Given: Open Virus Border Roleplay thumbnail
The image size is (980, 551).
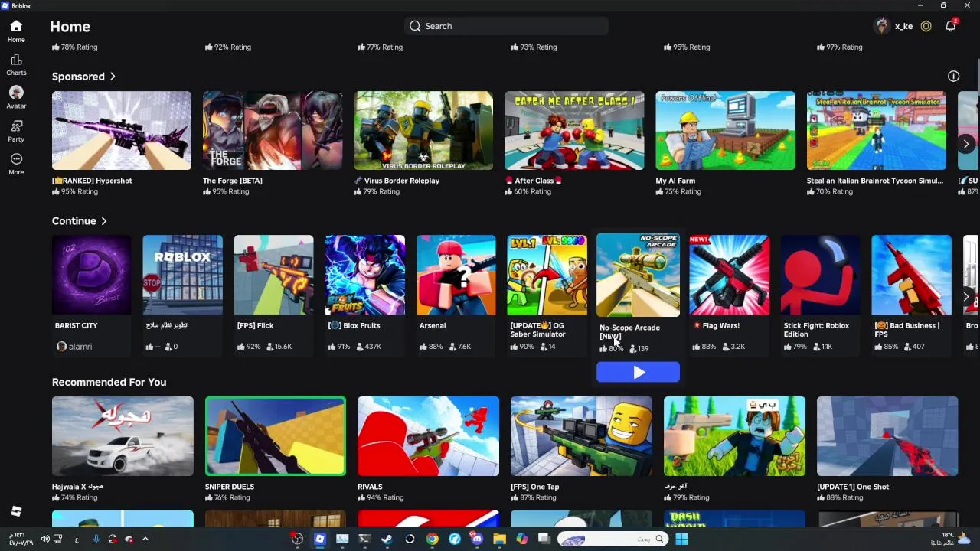Looking at the screenshot, I should [423, 130].
